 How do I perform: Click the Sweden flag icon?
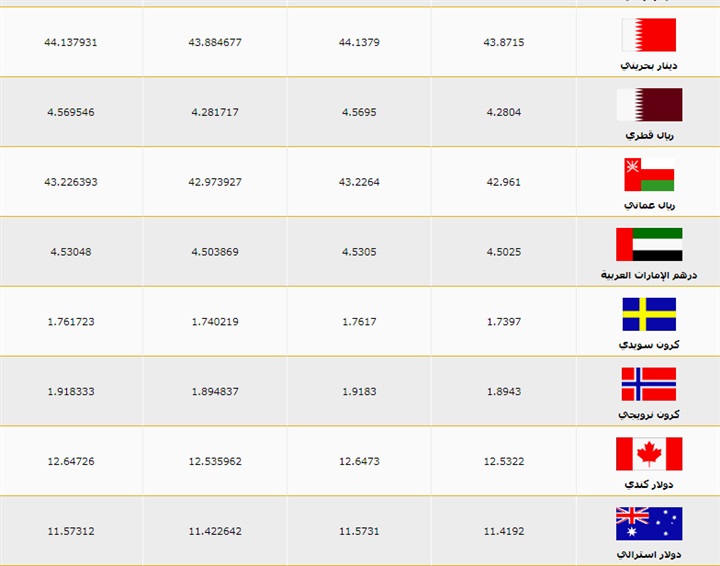[649, 314]
